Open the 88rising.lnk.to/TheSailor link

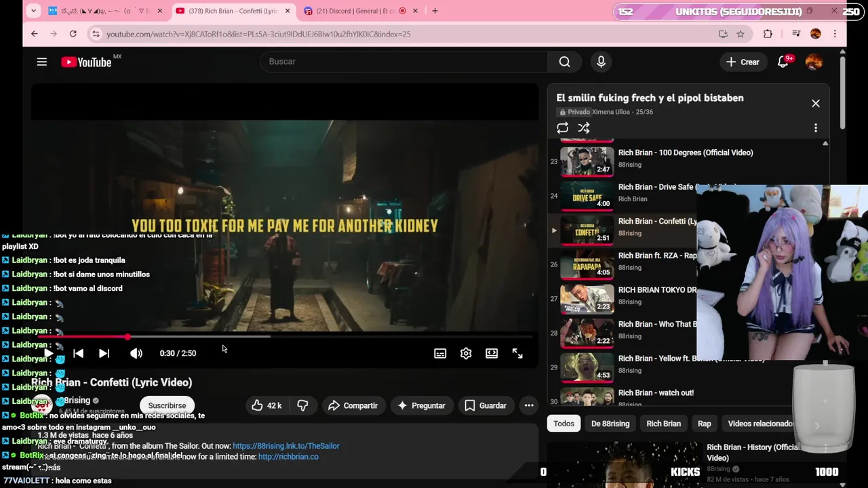(x=285, y=446)
